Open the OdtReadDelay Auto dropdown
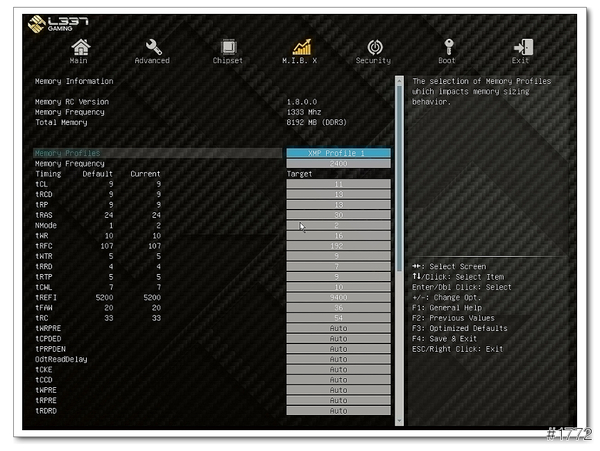600x451 pixels. (339, 359)
